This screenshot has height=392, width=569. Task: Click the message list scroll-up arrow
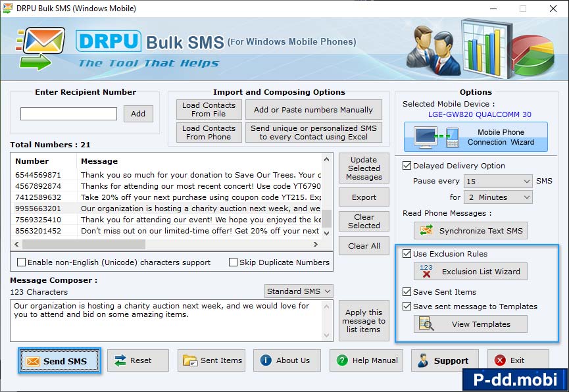(x=326, y=159)
